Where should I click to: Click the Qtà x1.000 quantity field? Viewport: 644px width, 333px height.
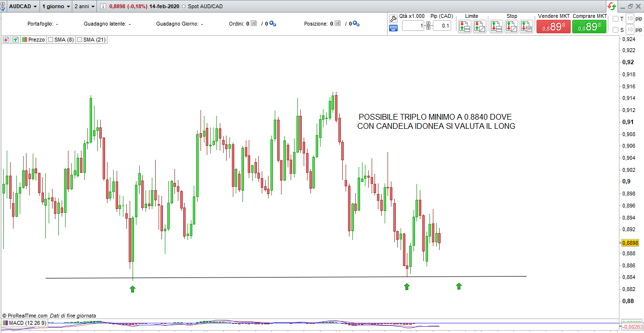pos(413,26)
